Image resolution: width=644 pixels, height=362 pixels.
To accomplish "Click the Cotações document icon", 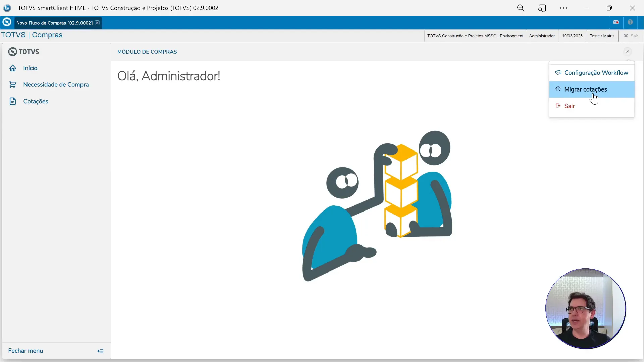I will (x=13, y=101).
